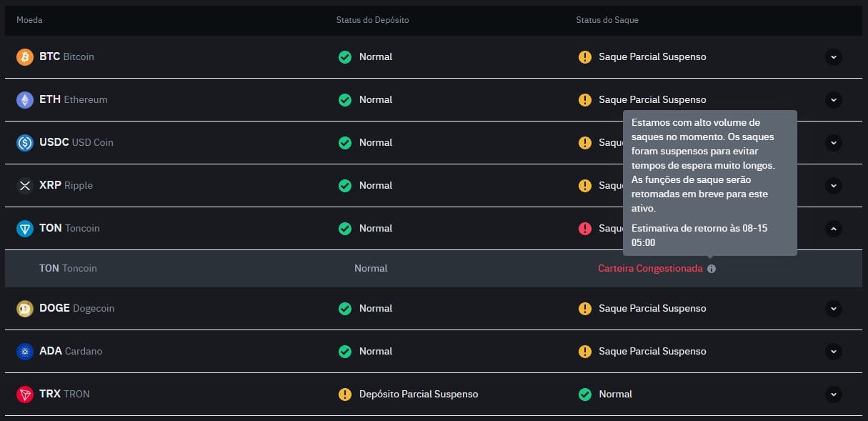Click TON withdrawal red alert icon

coord(585,228)
